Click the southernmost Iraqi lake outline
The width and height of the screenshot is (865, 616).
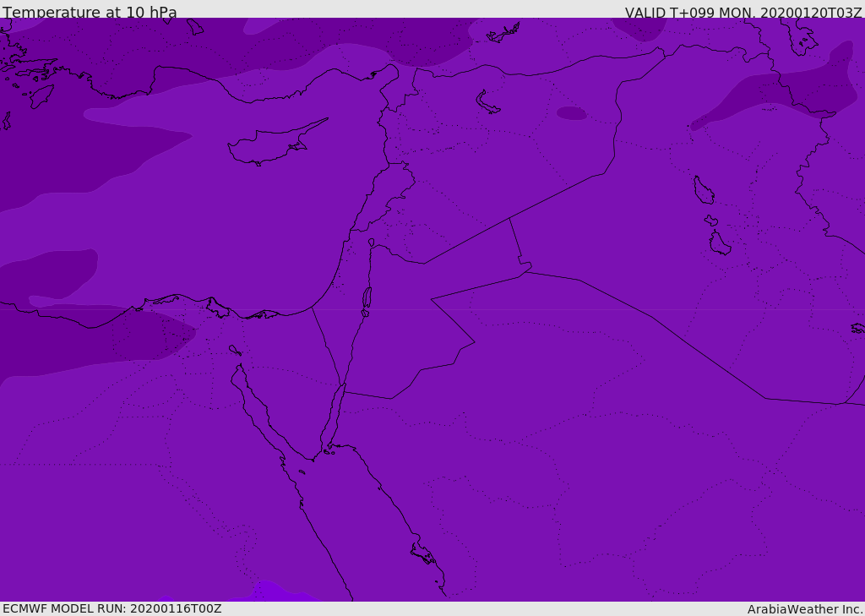click(719, 244)
